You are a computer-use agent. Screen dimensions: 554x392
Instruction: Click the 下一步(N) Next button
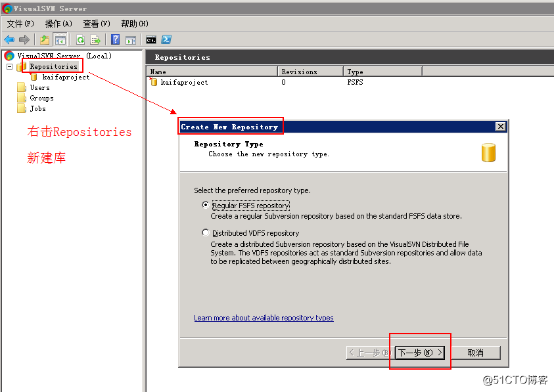pyautogui.click(x=420, y=353)
